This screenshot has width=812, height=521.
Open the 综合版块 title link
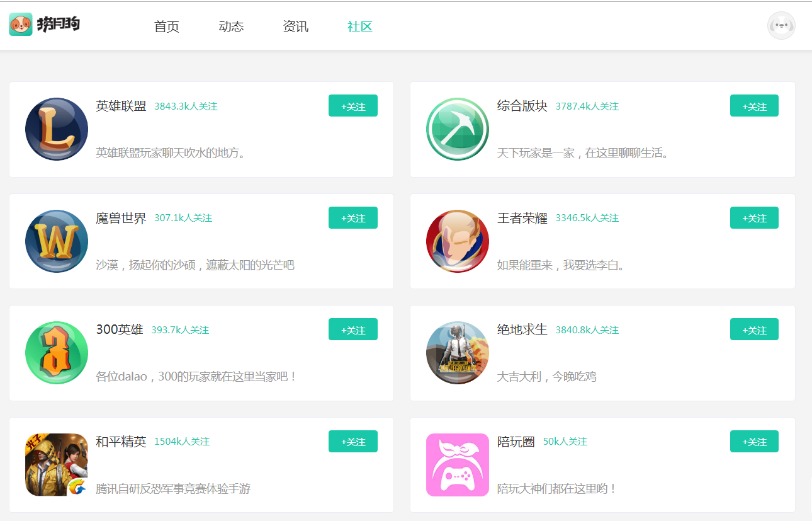[x=522, y=106]
